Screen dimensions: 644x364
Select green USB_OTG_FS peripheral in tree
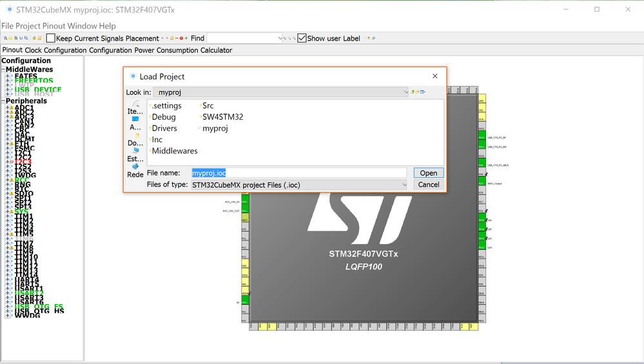coord(39,306)
